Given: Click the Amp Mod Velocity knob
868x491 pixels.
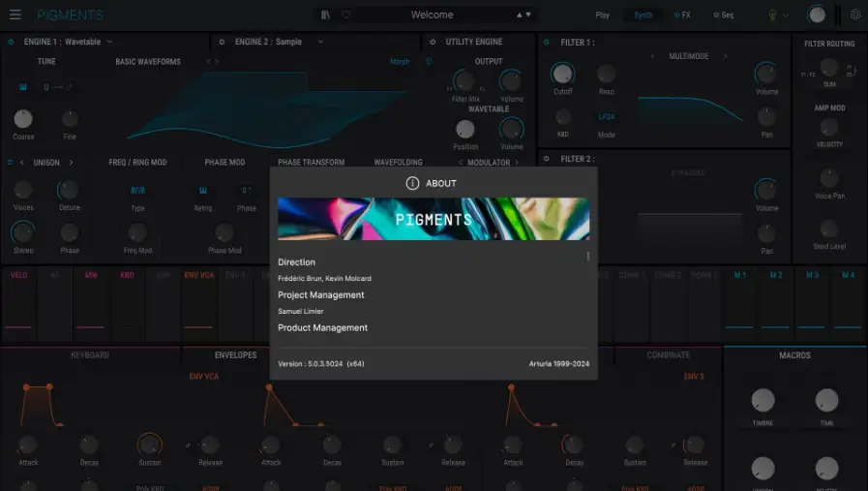Looking at the screenshot, I should coord(828,127).
